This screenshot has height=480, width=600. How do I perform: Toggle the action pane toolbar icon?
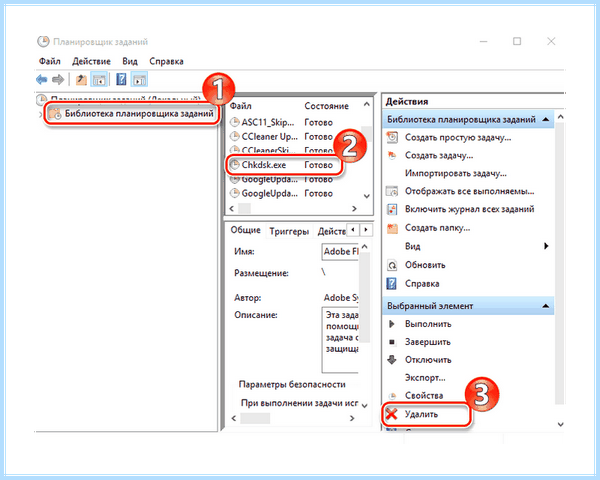coord(139,80)
